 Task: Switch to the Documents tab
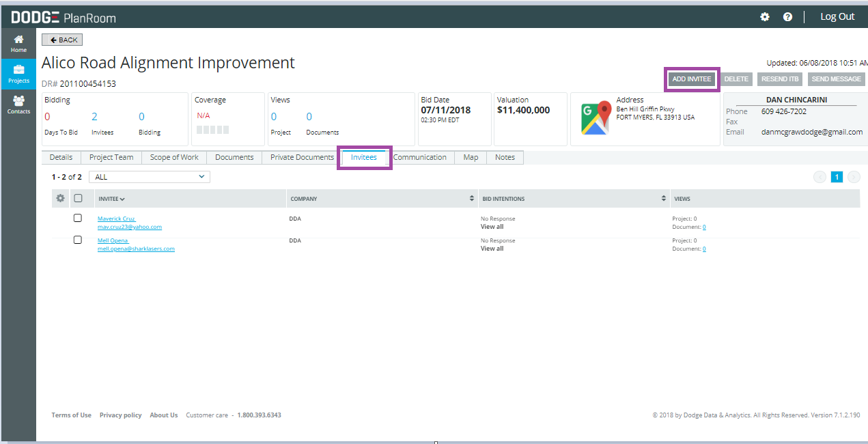(x=234, y=157)
